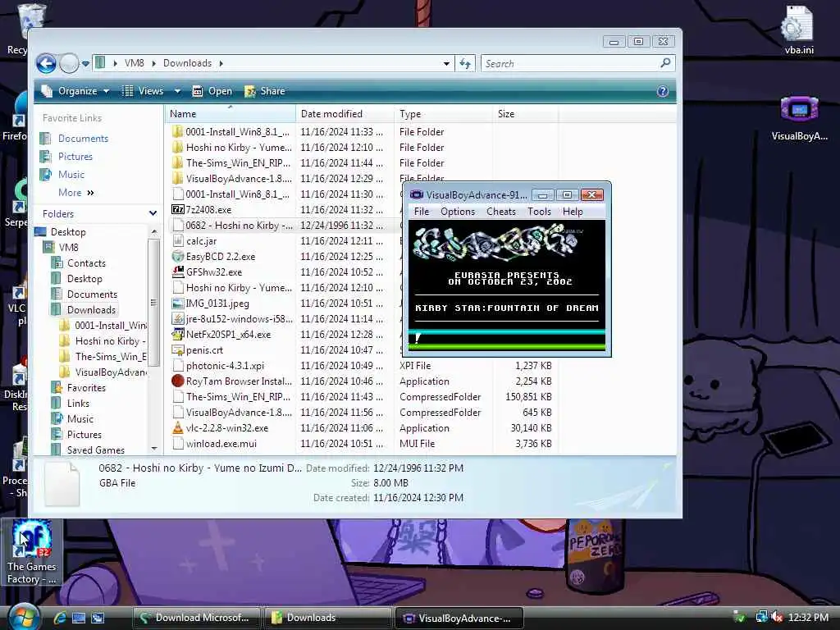
Task: Select the GFShw32.exe file icon
Action: pyautogui.click(x=178, y=272)
